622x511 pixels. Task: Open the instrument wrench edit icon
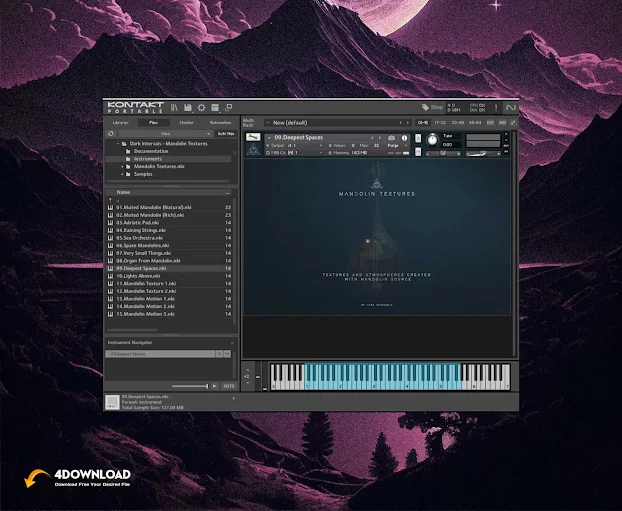click(253, 137)
